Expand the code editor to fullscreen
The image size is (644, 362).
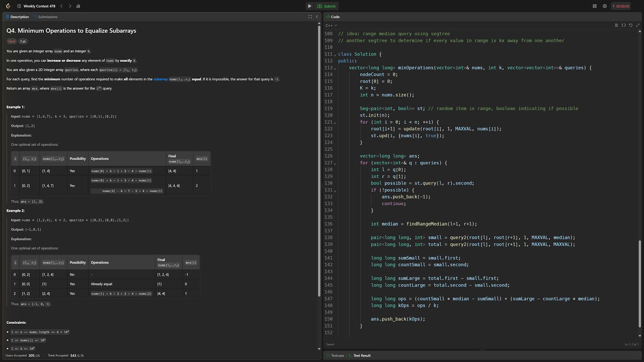coord(637,25)
